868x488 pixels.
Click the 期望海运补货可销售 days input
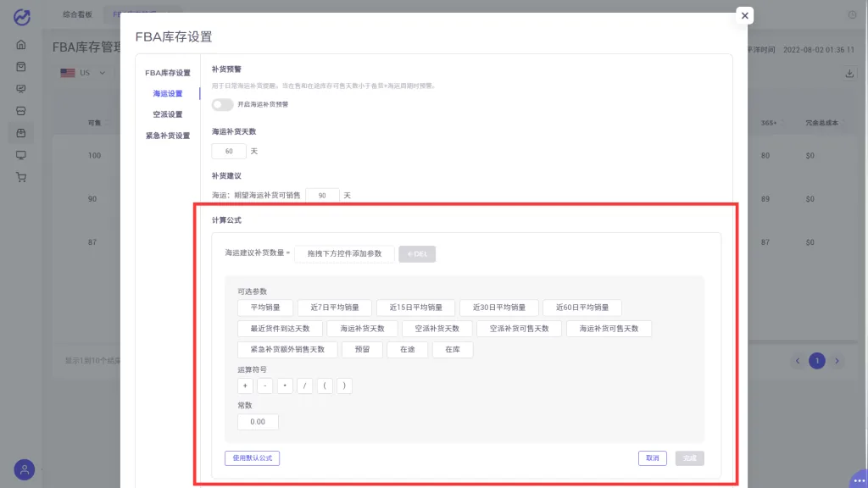[x=322, y=196]
